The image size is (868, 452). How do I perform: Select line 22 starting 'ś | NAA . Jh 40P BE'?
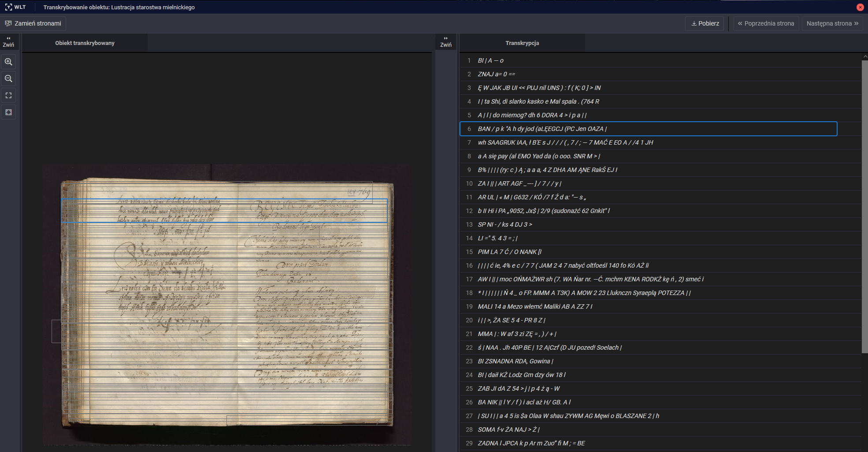660,347
